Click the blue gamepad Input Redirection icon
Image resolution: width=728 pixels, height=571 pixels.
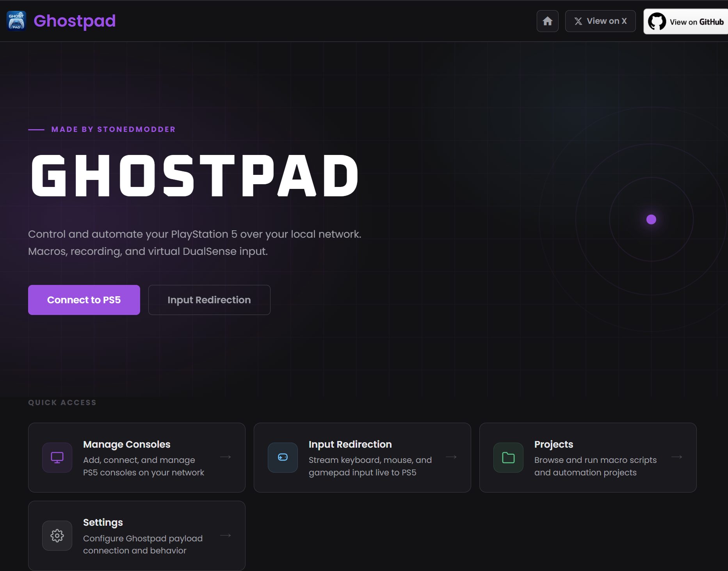(283, 457)
